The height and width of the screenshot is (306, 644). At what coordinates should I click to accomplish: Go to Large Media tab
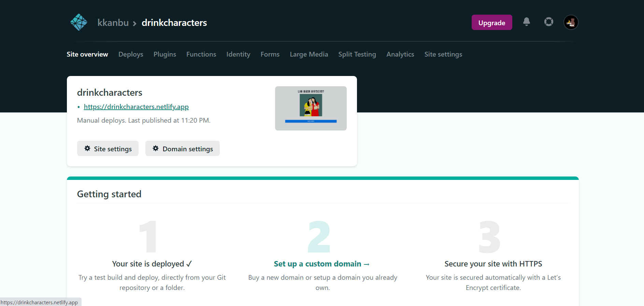coord(309,54)
